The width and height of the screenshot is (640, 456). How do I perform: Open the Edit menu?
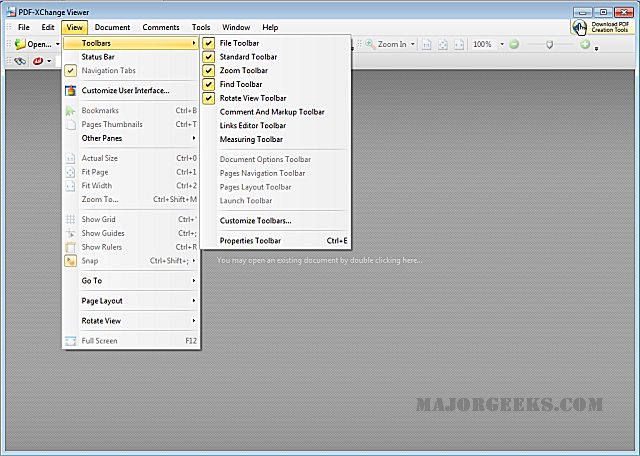click(x=48, y=27)
